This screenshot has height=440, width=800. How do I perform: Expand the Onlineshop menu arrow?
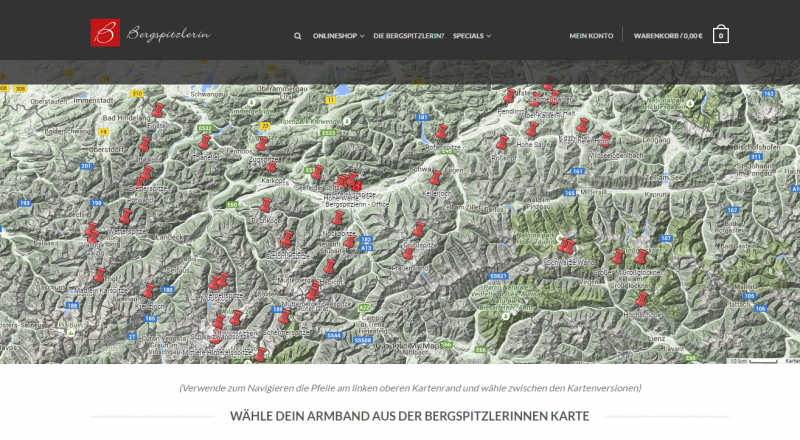point(362,36)
